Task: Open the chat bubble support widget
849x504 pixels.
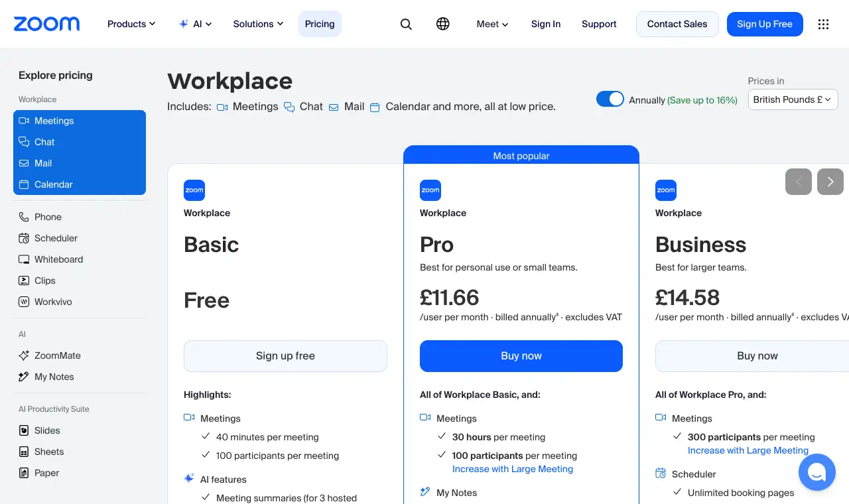Action: click(x=817, y=472)
